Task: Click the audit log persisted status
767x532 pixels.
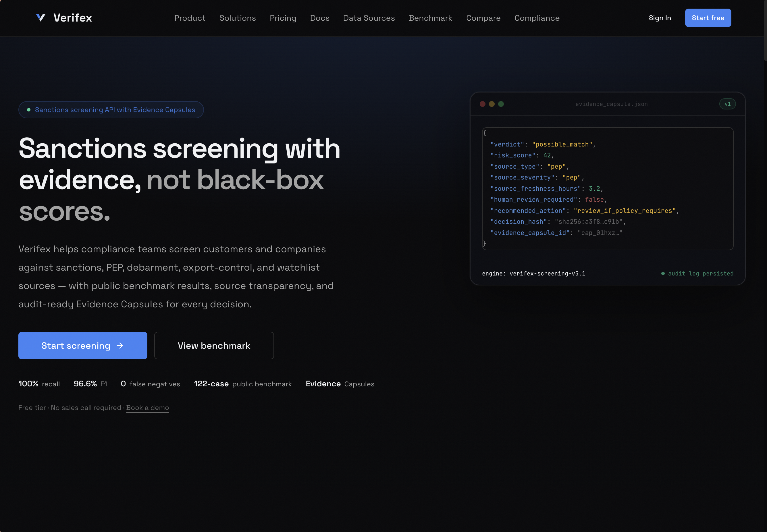Action: pos(697,273)
